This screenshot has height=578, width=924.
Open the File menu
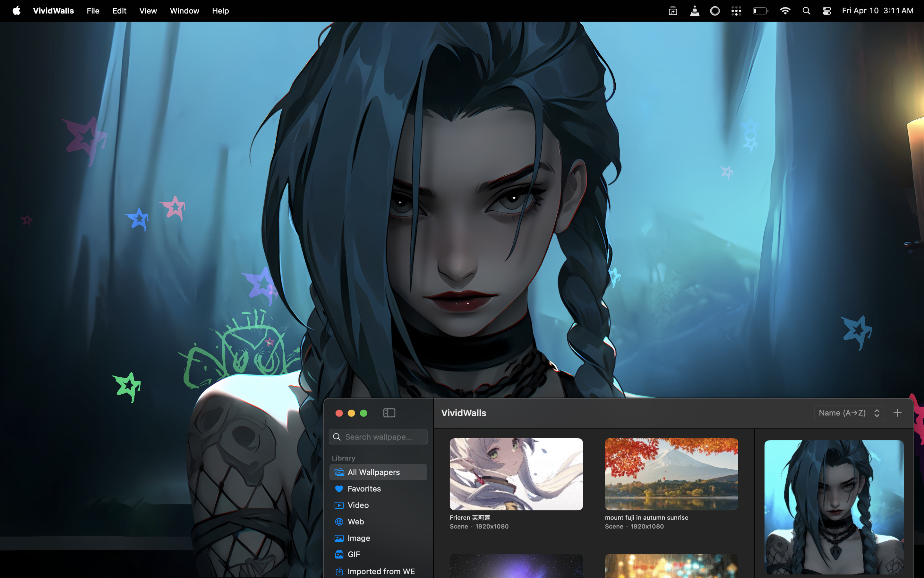93,11
